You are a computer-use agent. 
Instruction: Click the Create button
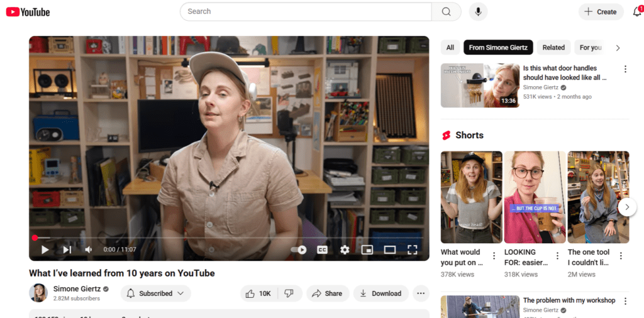click(x=601, y=11)
